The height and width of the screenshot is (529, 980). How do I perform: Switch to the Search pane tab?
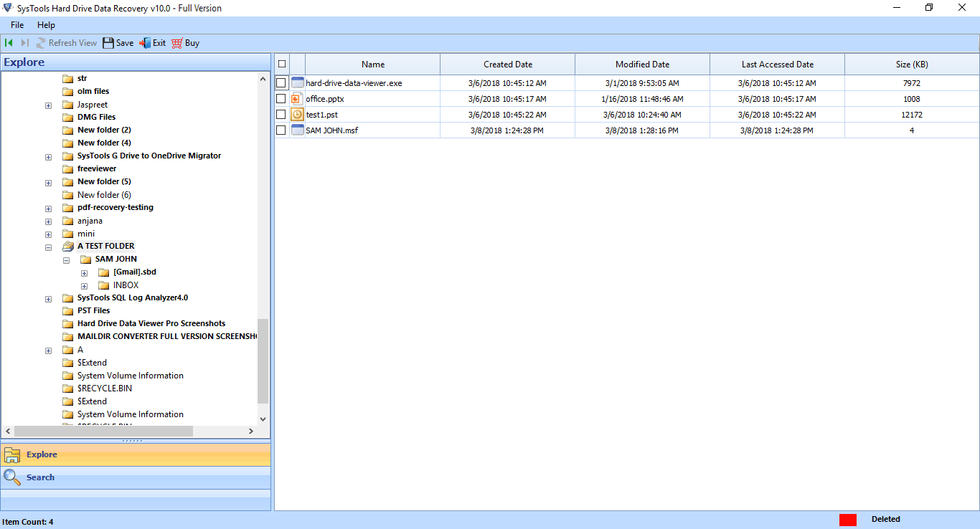[136, 477]
